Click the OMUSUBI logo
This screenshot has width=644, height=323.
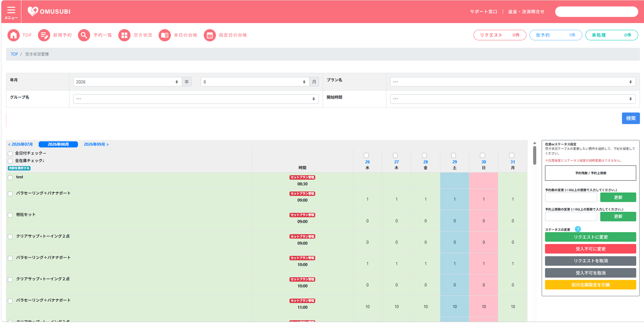(49, 12)
